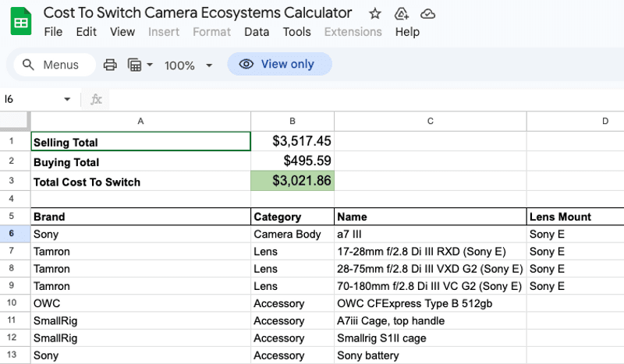Select column B header
Image resolution: width=624 pixels, height=364 pixels.
292,122
